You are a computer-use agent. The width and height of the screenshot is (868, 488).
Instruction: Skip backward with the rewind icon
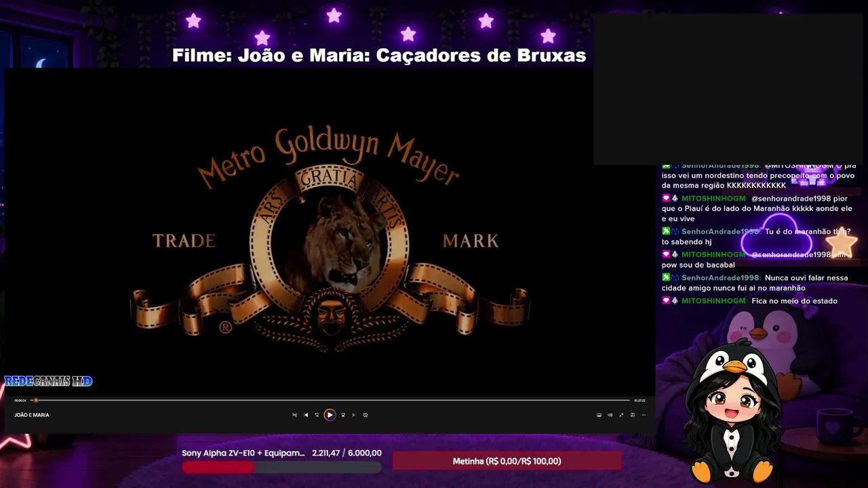317,415
